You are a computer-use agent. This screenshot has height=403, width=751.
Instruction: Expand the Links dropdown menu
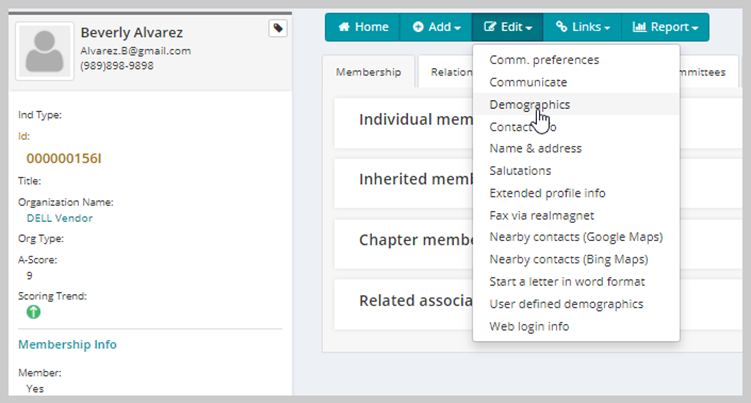(582, 27)
